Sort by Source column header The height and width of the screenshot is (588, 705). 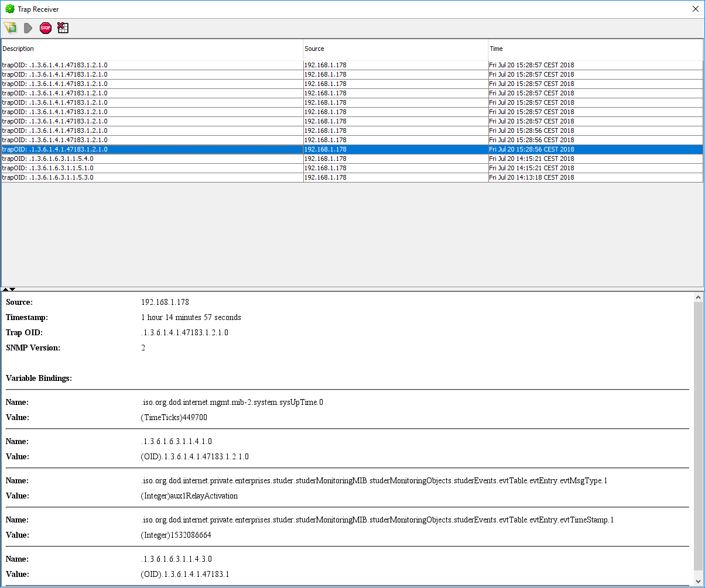[x=395, y=49]
